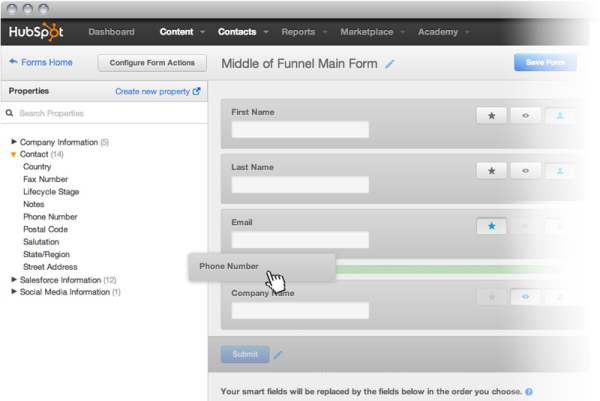Click the blue star on Email field
The height and width of the screenshot is (401, 600).
tap(491, 226)
